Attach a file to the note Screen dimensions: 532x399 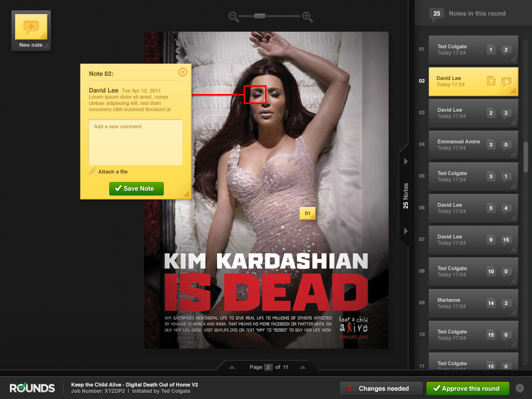coord(113,171)
